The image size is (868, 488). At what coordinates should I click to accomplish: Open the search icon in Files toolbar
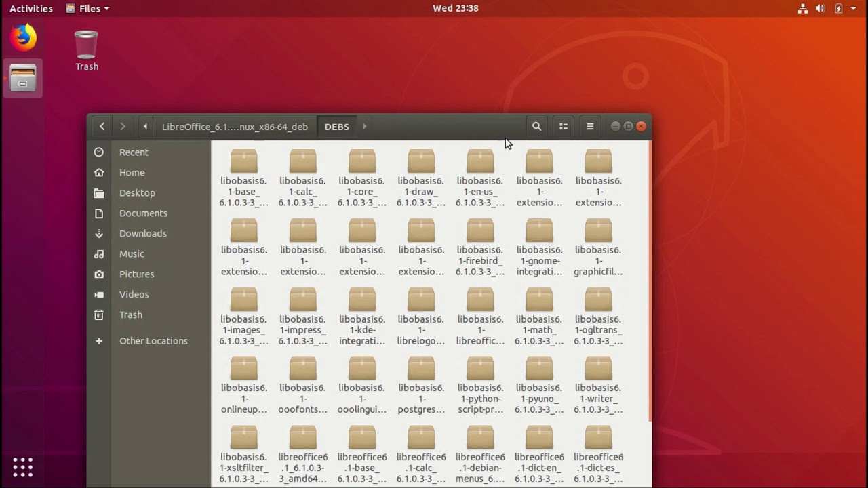[x=536, y=127]
